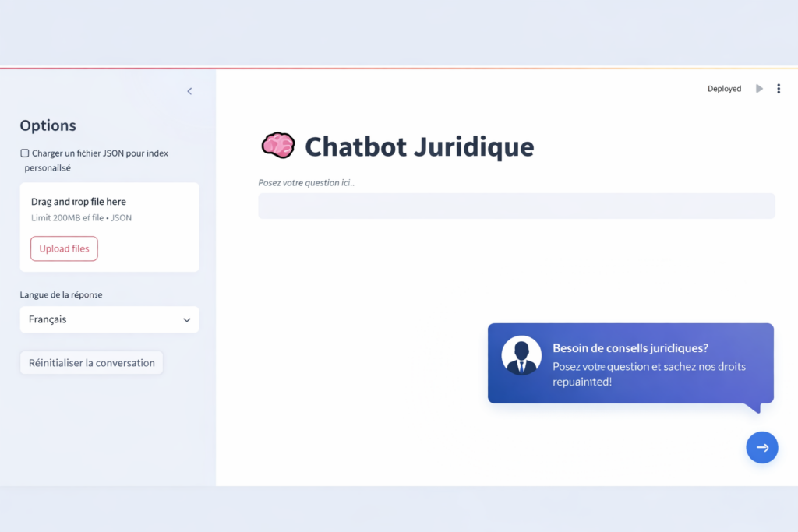Screen dimensions: 798x532
Task: Click the Options sidebar heading
Action: [48, 125]
